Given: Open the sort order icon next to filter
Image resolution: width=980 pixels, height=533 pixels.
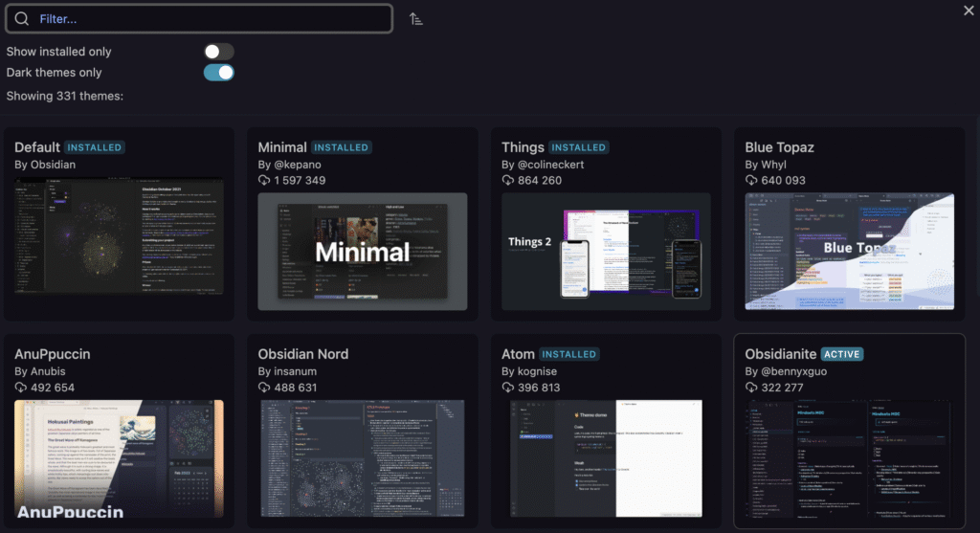Looking at the screenshot, I should tap(415, 19).
